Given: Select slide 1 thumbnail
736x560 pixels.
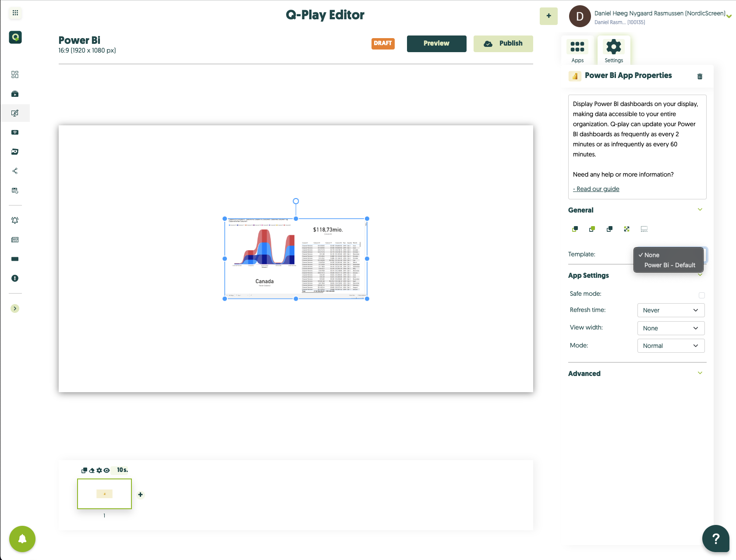Looking at the screenshot, I should click(x=104, y=494).
